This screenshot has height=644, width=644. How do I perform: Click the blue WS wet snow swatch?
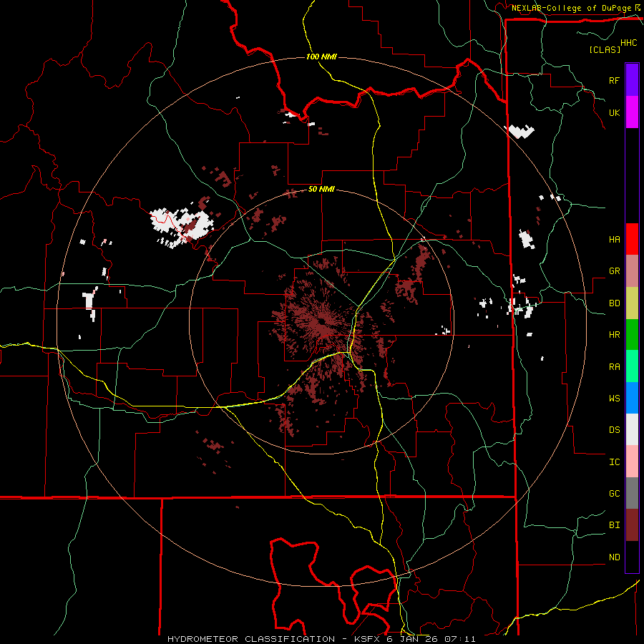[x=632, y=398]
